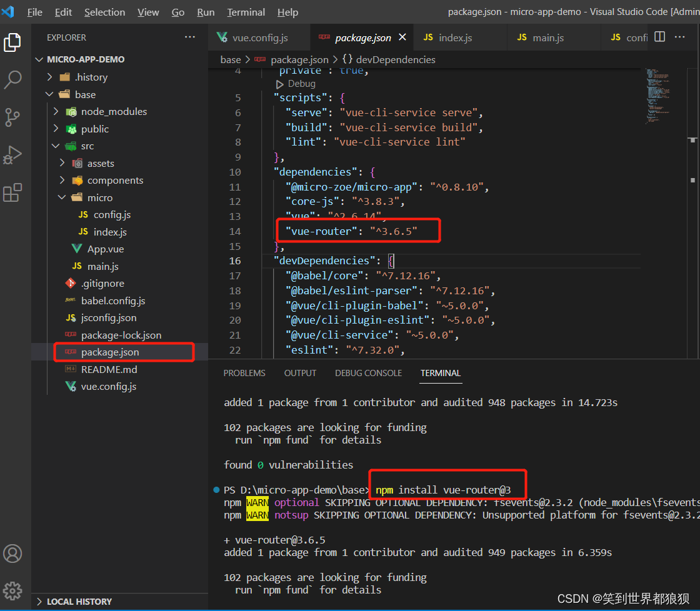The image size is (700, 611).
Task: Expand the components folder
Action: coord(121,181)
